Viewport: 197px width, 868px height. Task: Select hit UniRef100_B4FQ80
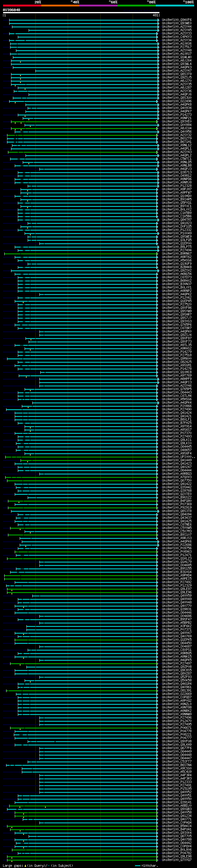177,501
